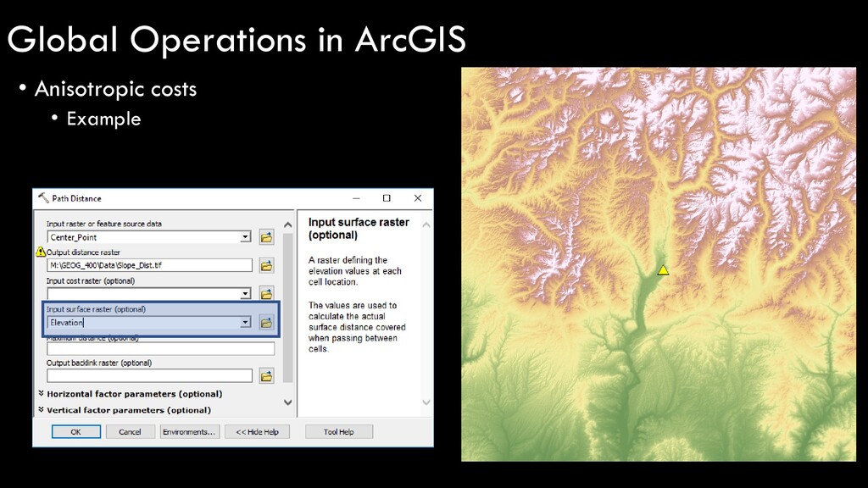Viewport: 868px width, 488px height.
Task: Open the Environments... settings
Action: point(189,431)
